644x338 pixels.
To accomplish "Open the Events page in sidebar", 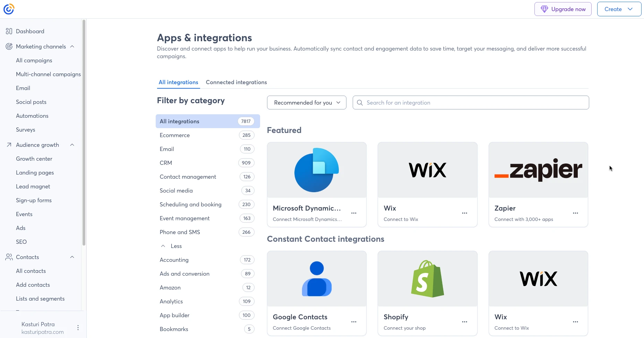I will (24, 214).
